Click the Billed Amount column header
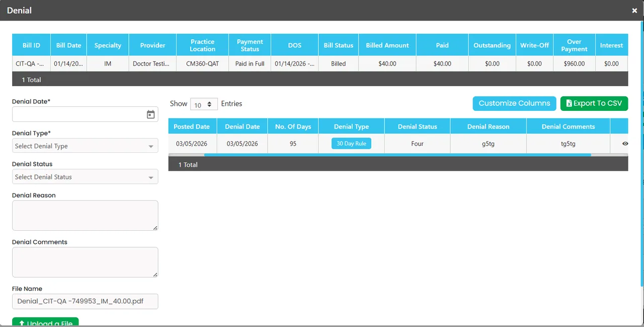Image resolution: width=644 pixels, height=327 pixels. click(387, 45)
